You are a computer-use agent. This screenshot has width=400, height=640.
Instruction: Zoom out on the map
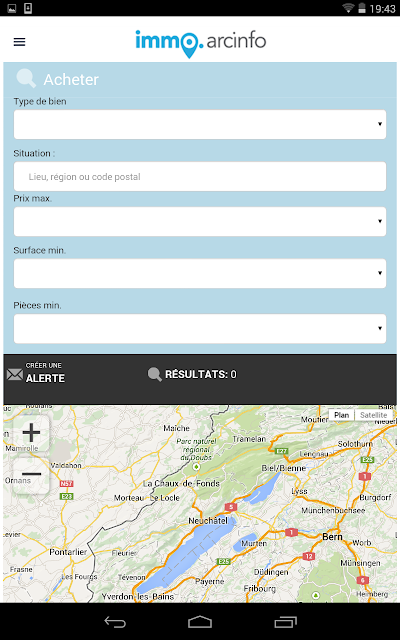[x=31, y=475]
